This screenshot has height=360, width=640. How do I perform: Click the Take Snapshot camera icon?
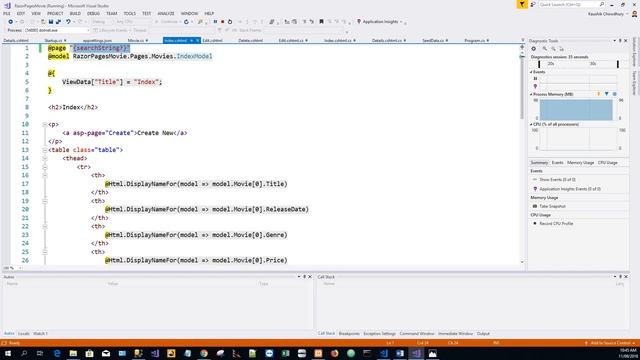click(x=535, y=207)
